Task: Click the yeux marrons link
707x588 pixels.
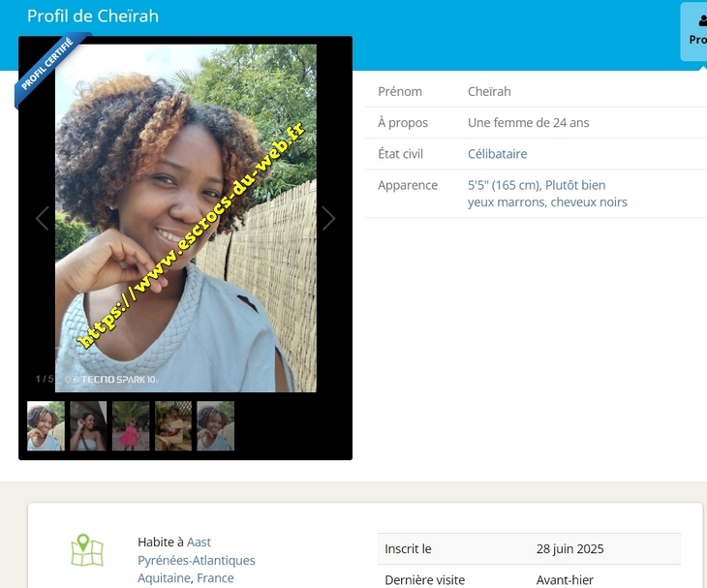Action: coord(506,202)
